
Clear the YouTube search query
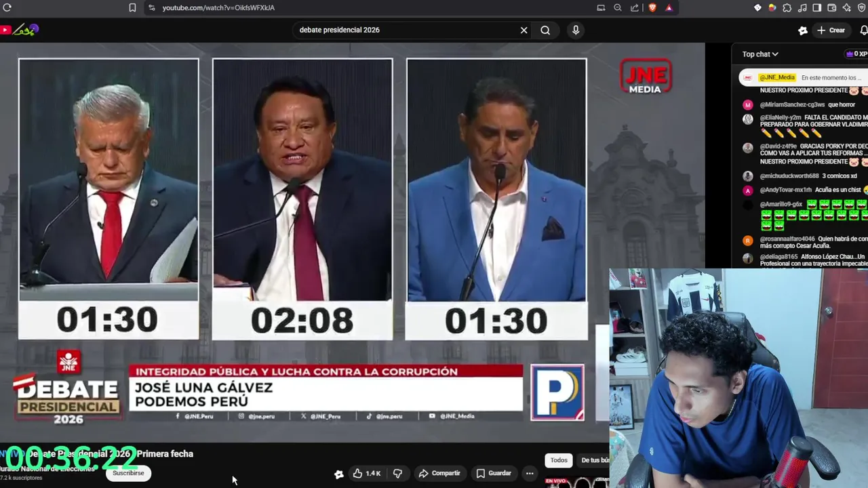coord(524,30)
